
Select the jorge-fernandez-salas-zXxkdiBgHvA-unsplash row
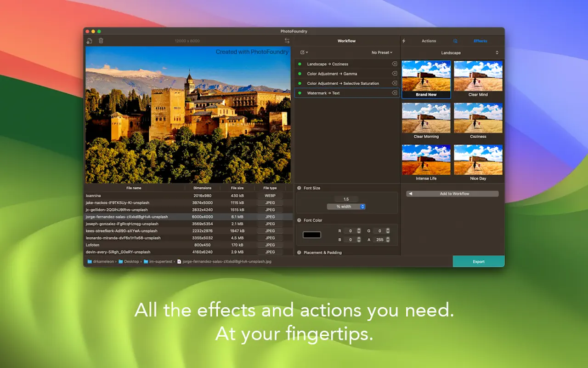tap(189, 217)
